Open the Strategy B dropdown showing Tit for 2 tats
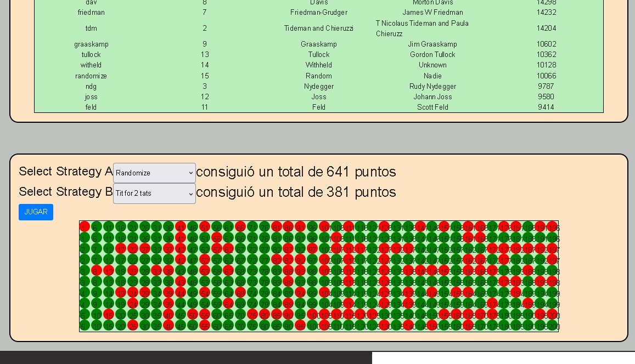This screenshot has height=364, width=635. [154, 193]
